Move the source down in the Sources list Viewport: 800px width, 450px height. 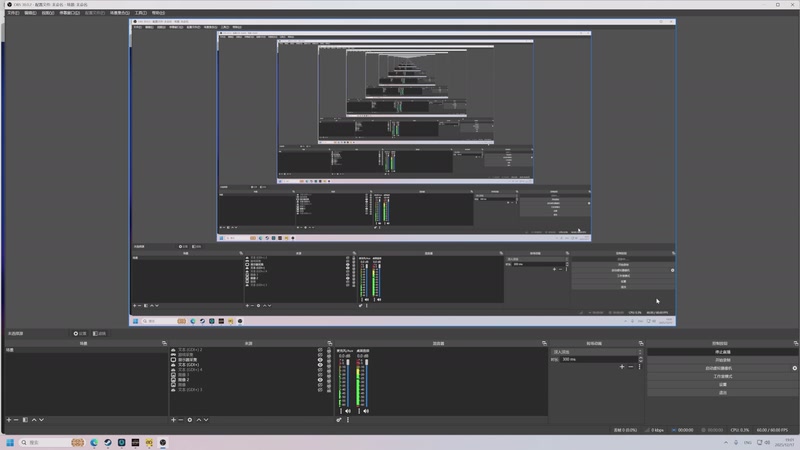(206, 420)
